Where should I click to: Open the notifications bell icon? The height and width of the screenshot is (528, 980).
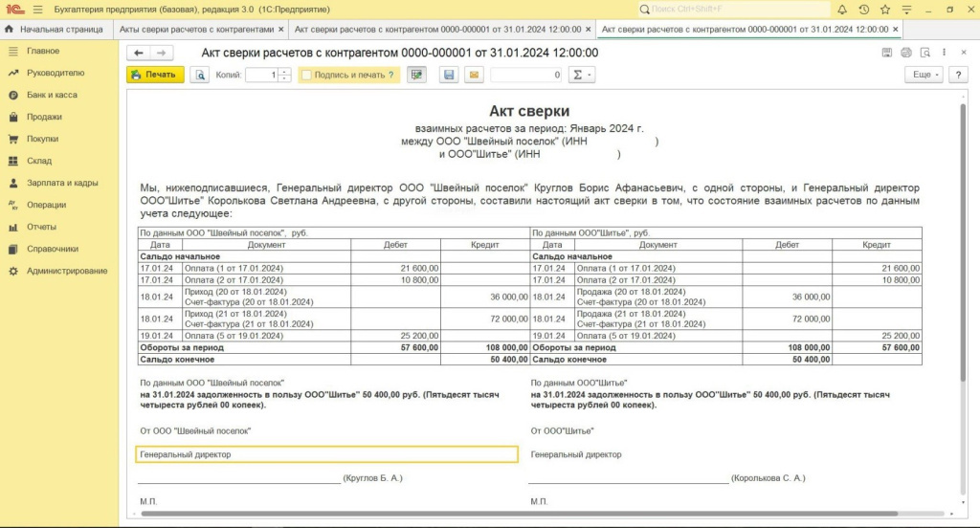click(841, 9)
